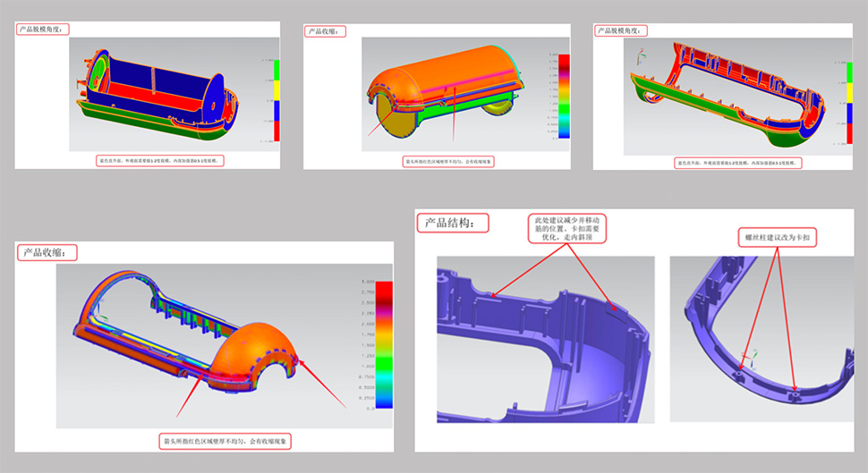The height and width of the screenshot is (473, 868).
Task: Open the purple screw post structure image
Action: coord(761,339)
